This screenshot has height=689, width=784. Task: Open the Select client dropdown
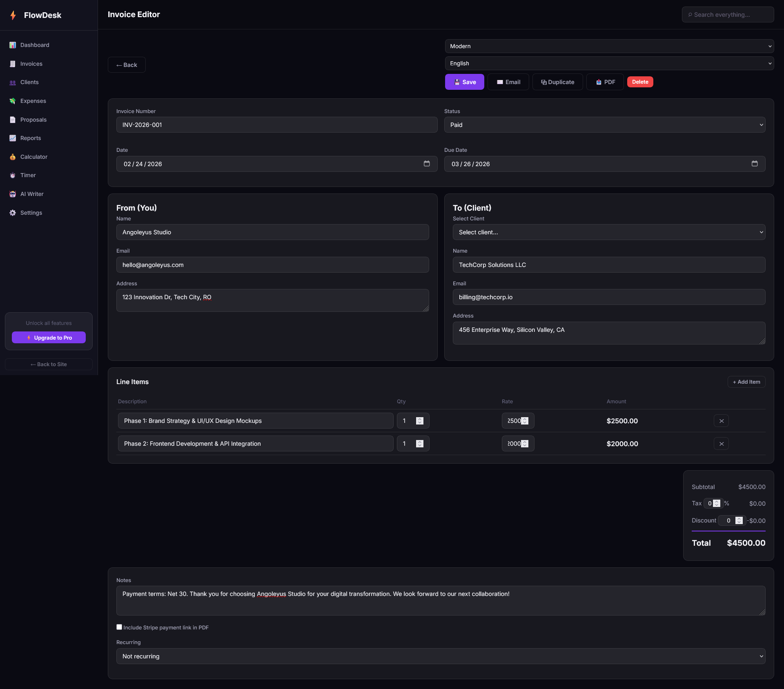coord(609,232)
